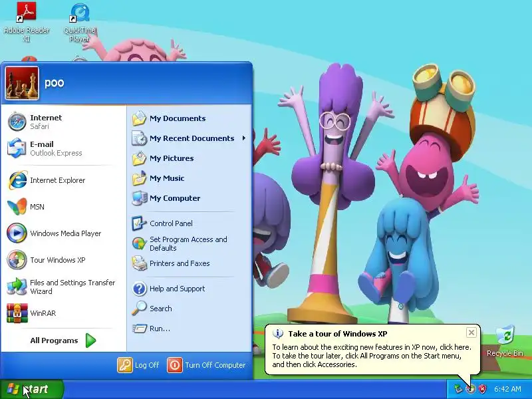The height and width of the screenshot is (399, 532).
Task: Close the Take a tour balloon tip
Action: [471, 333]
